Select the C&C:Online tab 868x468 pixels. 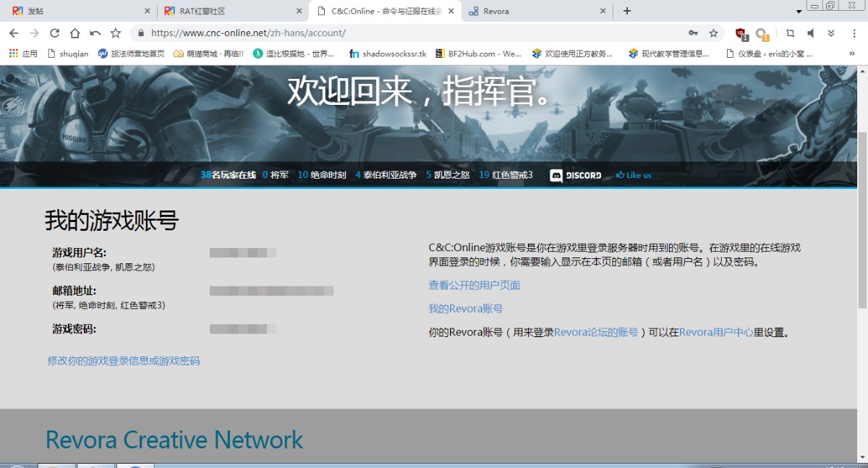[384, 11]
